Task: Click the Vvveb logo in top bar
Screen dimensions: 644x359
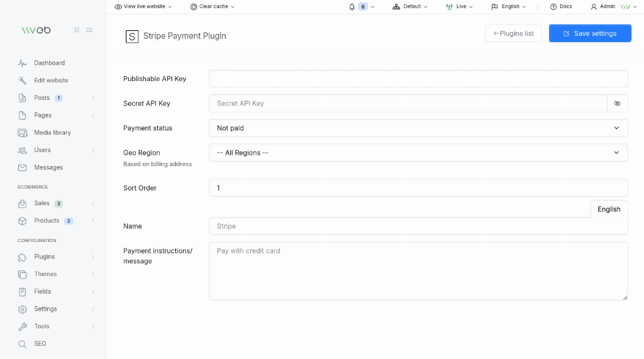Action: (625, 6)
